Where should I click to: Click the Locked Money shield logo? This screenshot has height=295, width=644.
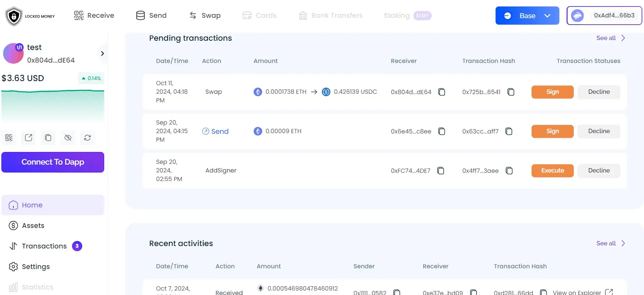coord(14,16)
